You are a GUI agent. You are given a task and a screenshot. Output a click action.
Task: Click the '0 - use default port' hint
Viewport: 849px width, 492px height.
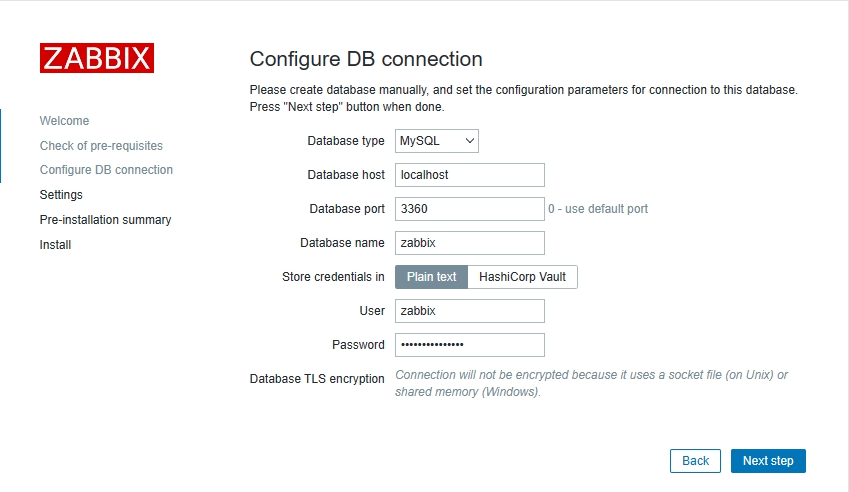598,209
